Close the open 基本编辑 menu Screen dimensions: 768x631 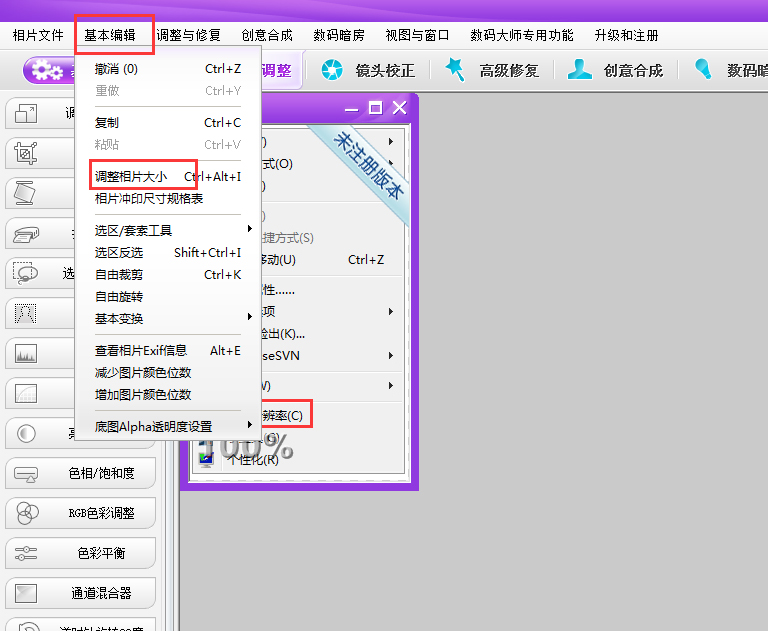coord(110,35)
